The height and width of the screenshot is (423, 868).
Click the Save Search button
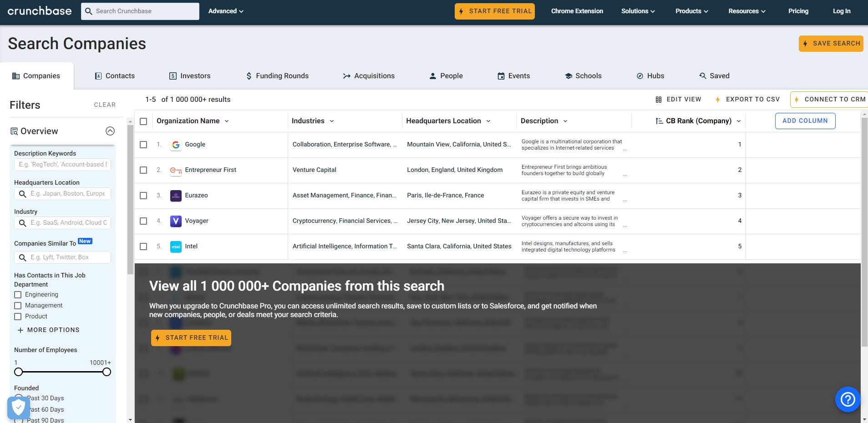click(831, 44)
